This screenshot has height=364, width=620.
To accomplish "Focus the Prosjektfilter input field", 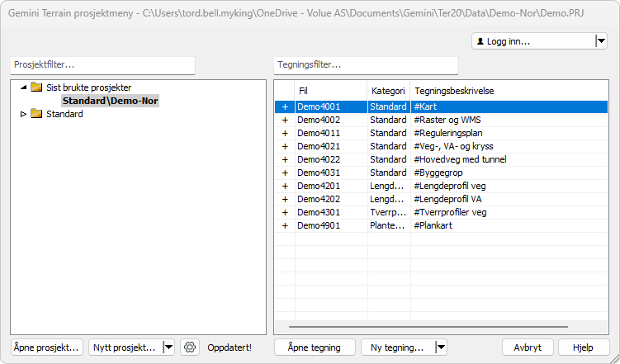I will 103,65.
